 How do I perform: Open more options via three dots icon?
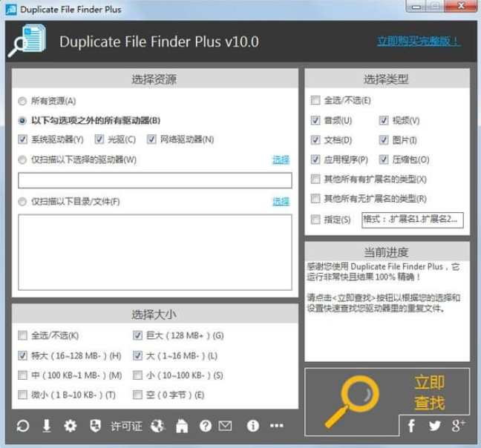pos(276,426)
